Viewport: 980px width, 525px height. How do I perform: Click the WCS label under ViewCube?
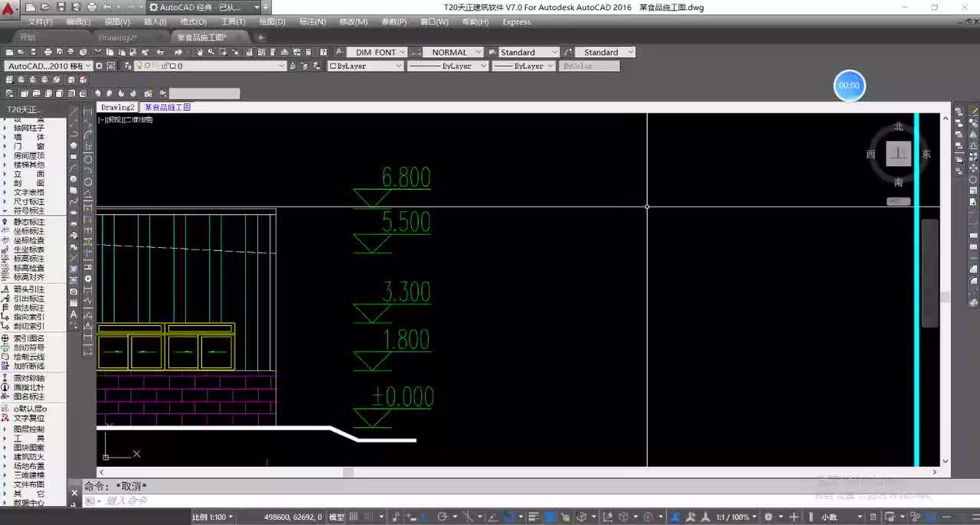tap(899, 201)
